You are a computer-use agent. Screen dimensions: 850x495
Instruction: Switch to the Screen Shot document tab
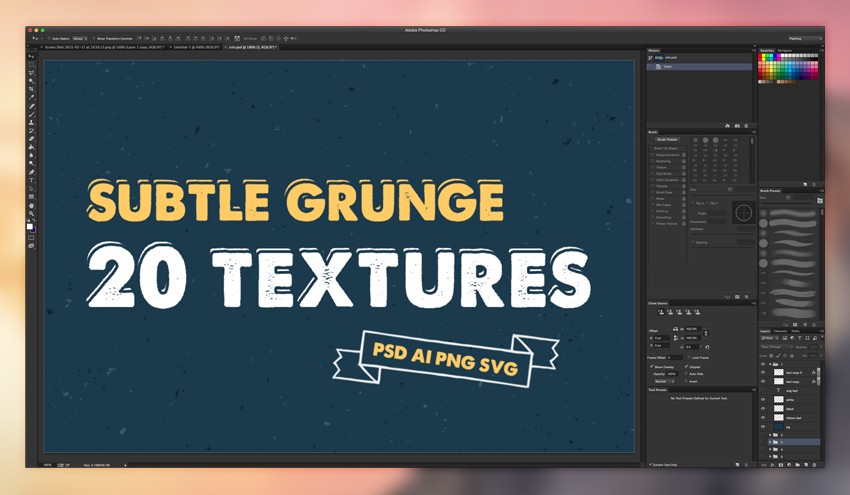coord(105,47)
